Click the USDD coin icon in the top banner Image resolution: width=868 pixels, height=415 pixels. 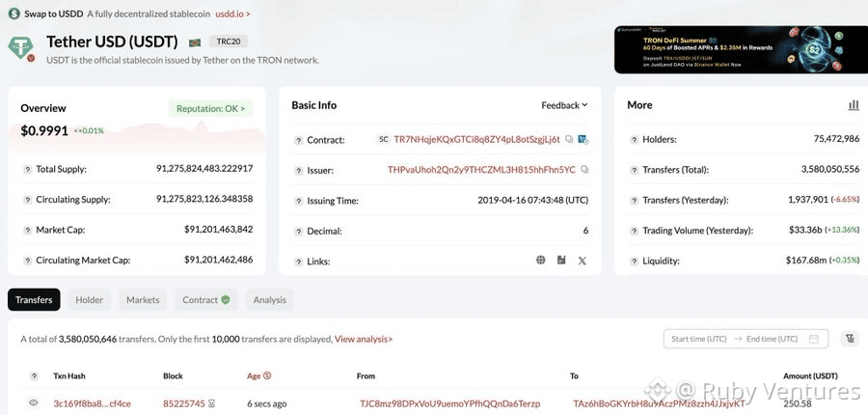[x=14, y=14]
